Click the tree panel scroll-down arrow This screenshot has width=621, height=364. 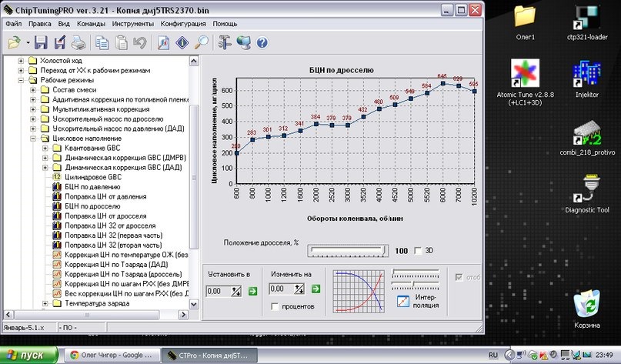(x=194, y=304)
